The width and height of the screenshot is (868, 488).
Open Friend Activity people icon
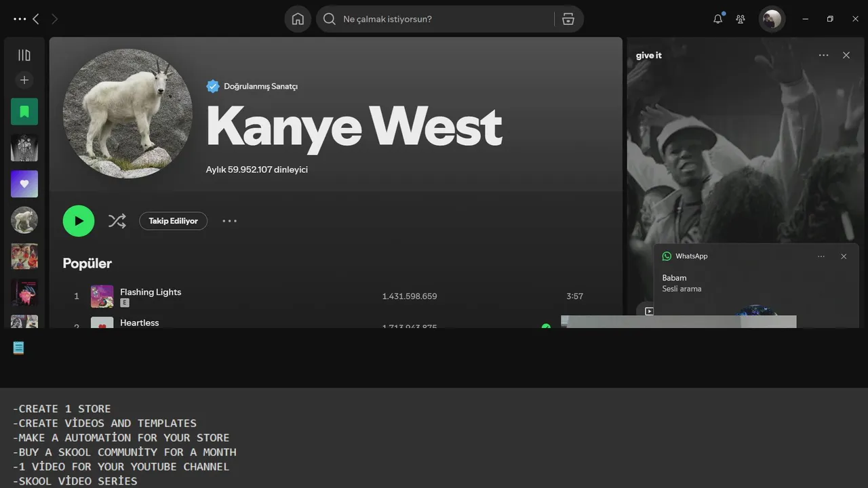[741, 19]
